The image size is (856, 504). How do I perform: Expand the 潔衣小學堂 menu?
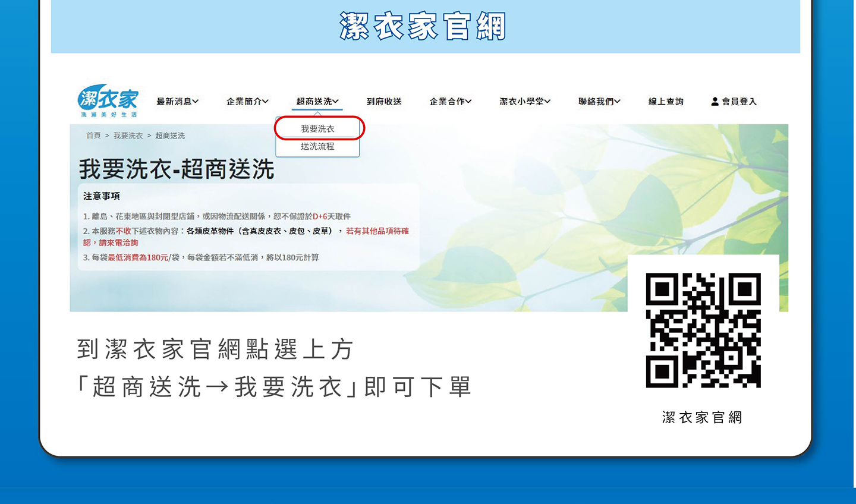tap(525, 102)
